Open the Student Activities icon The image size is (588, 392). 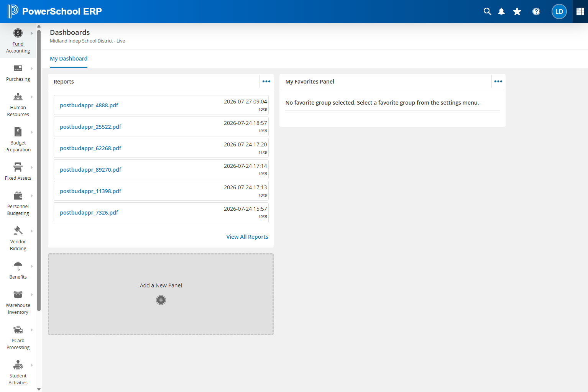18,365
